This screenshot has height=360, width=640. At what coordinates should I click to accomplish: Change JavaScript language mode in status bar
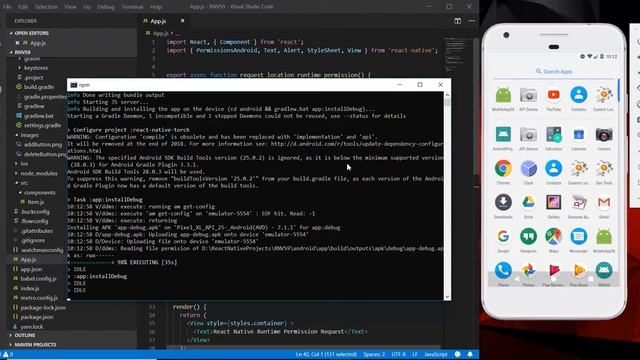[436, 354]
